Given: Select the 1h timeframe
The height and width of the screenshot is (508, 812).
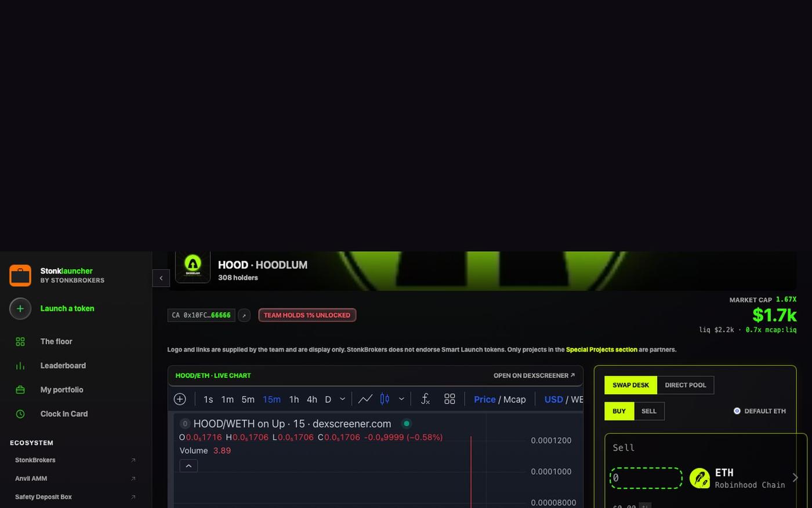Looking at the screenshot, I should [294, 399].
